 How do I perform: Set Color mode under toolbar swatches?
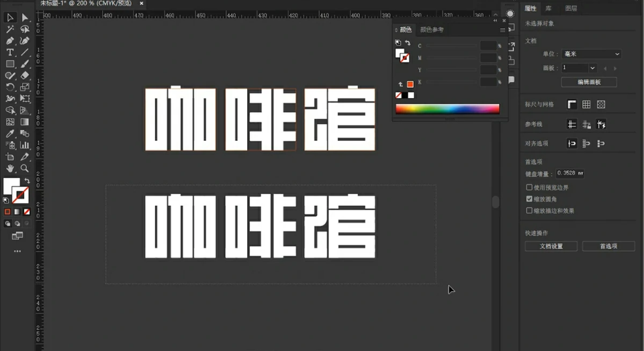[x=7, y=212]
